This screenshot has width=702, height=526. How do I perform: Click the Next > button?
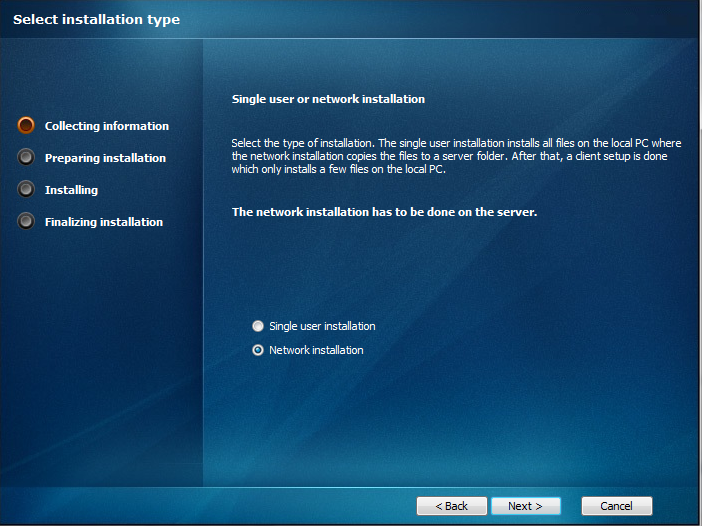526,506
